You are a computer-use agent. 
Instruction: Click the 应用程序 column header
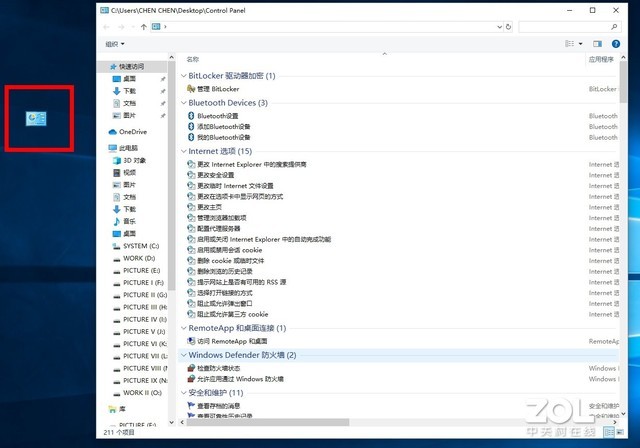[602, 60]
